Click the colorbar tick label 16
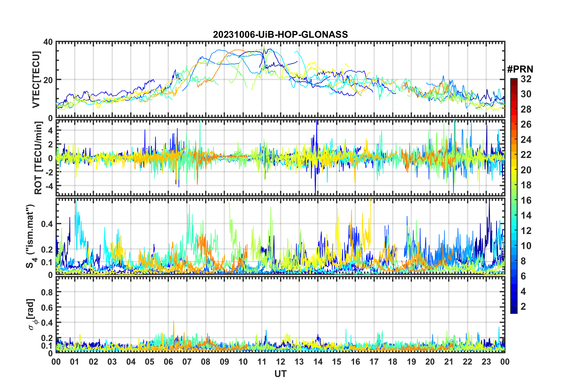 tap(526, 200)
